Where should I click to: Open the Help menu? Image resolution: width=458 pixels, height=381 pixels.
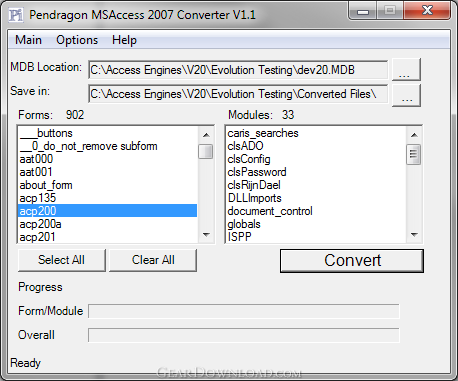click(x=124, y=40)
